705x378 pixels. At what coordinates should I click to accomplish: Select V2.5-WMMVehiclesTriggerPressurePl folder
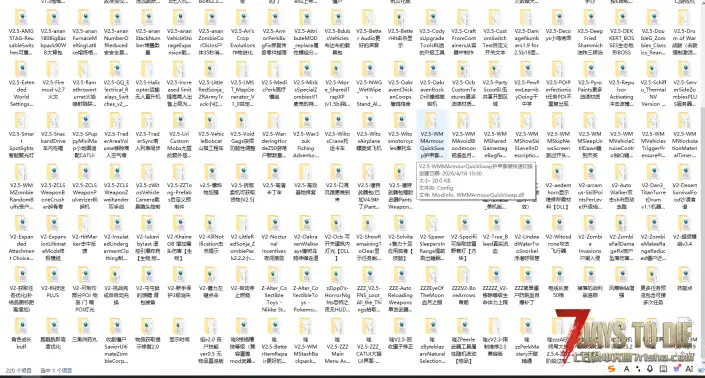pyautogui.click(x=653, y=135)
